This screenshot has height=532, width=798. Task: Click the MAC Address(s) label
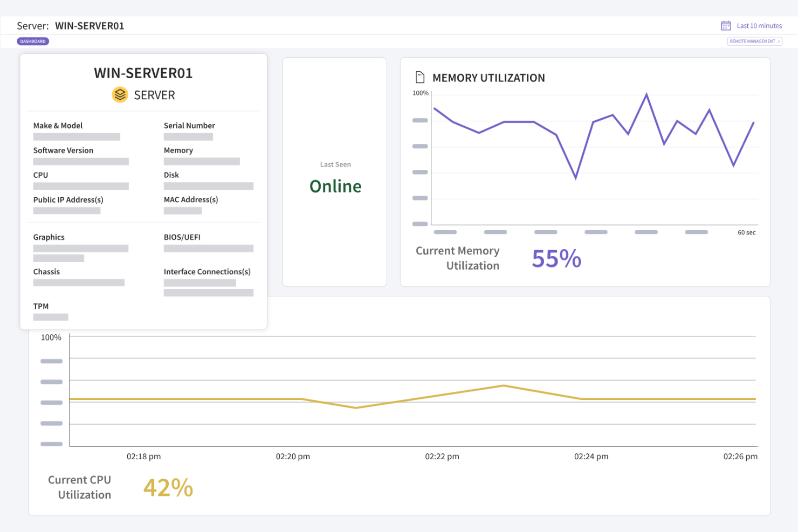click(x=191, y=200)
